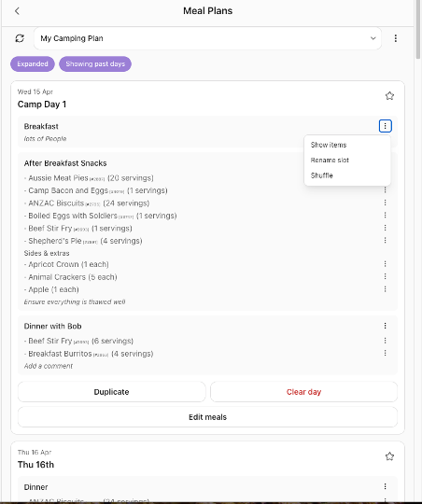Open the My Camping Plan dropdown

point(208,38)
